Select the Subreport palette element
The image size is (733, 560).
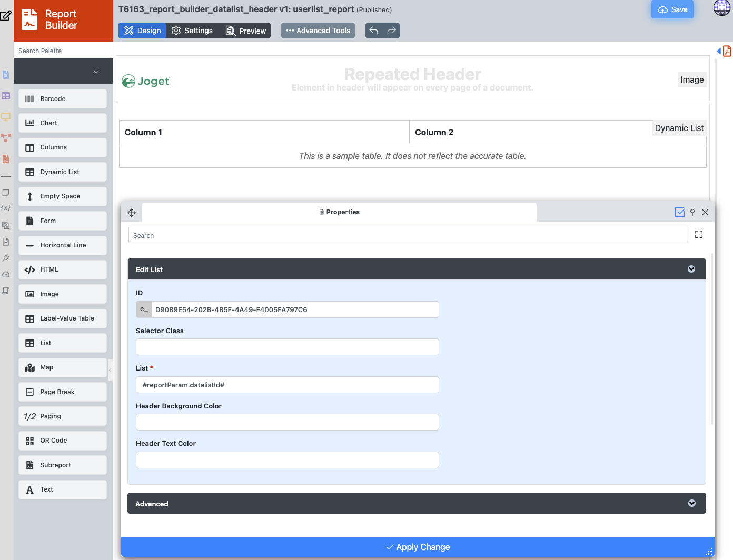pyautogui.click(x=63, y=465)
